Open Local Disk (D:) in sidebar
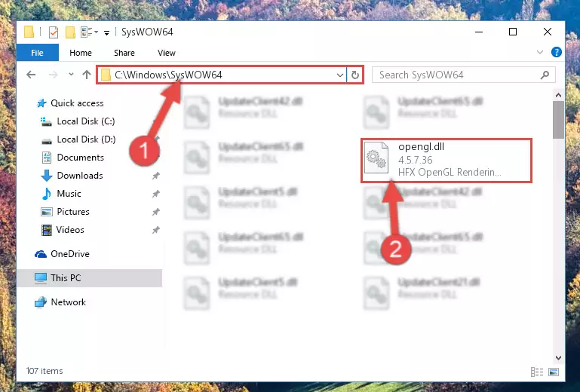 pyautogui.click(x=78, y=139)
